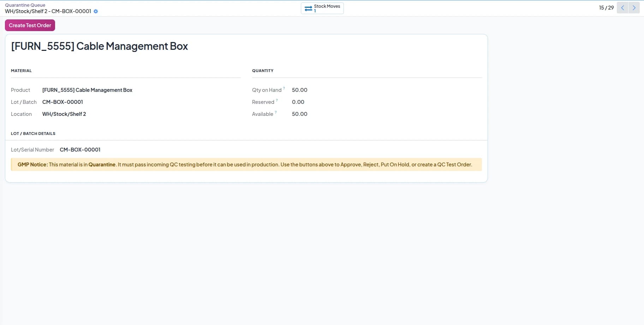Click the Cable Management Box record title
Image resolution: width=644 pixels, height=325 pixels.
(x=100, y=46)
